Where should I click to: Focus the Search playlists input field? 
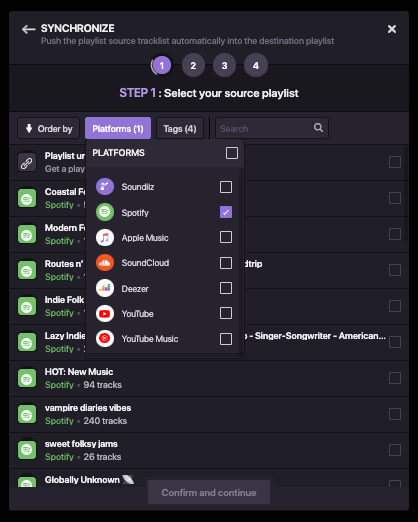272,128
